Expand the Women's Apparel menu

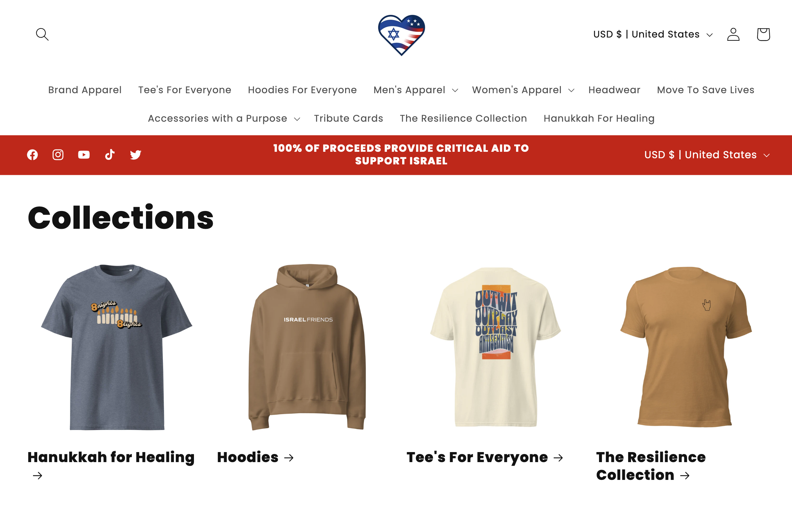523,90
